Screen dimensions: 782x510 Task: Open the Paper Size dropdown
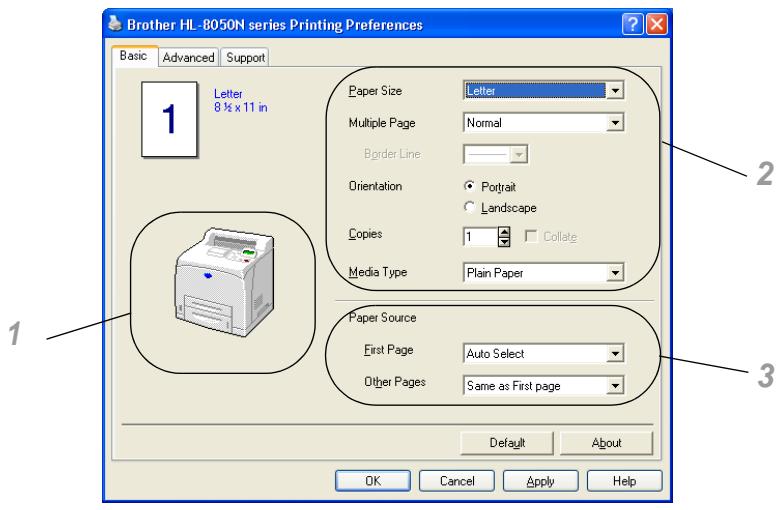tap(615, 91)
